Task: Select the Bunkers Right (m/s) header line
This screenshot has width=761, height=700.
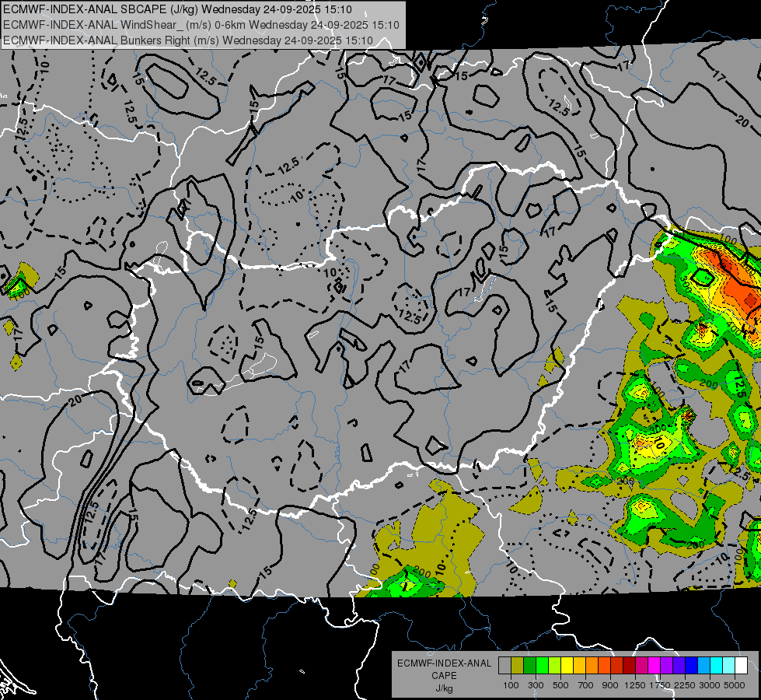Action: point(188,40)
